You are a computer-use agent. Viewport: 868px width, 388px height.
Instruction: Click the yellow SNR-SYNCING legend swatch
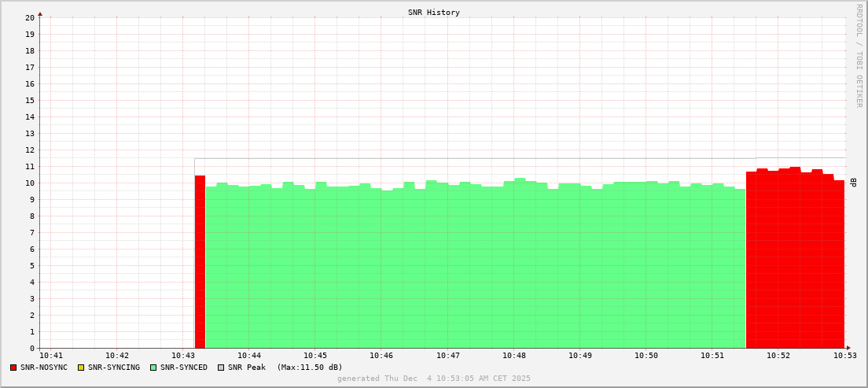click(80, 368)
